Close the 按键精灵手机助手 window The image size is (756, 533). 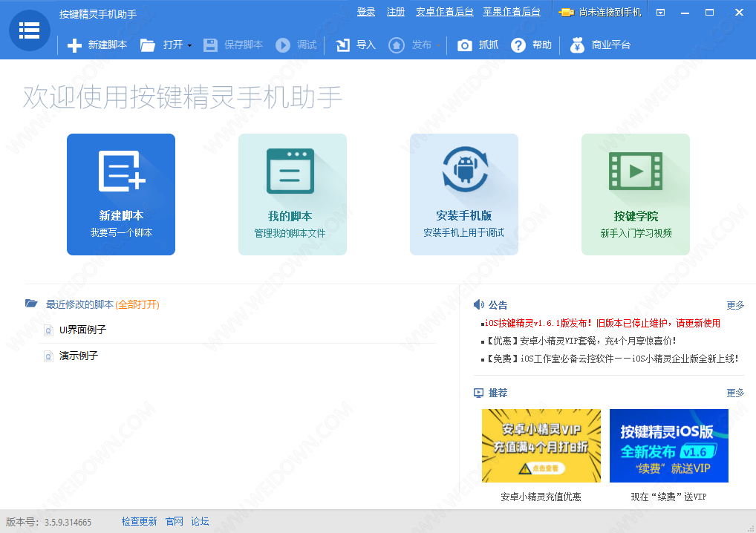[739, 13]
